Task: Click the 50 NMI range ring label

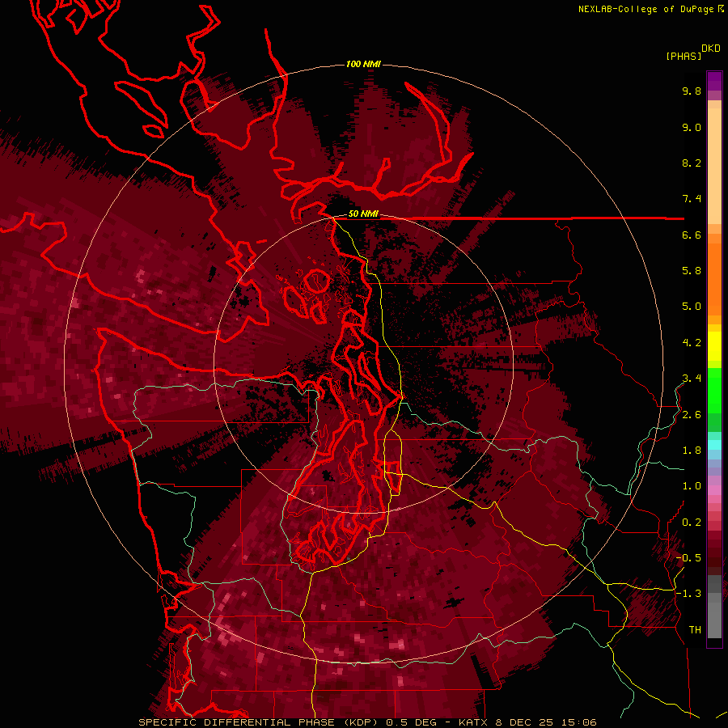Action: 363,214
